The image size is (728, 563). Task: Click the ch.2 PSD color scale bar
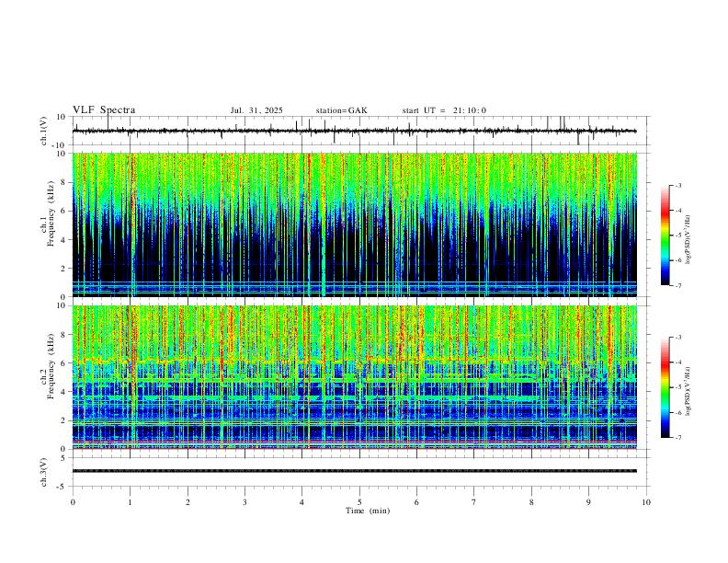click(665, 387)
